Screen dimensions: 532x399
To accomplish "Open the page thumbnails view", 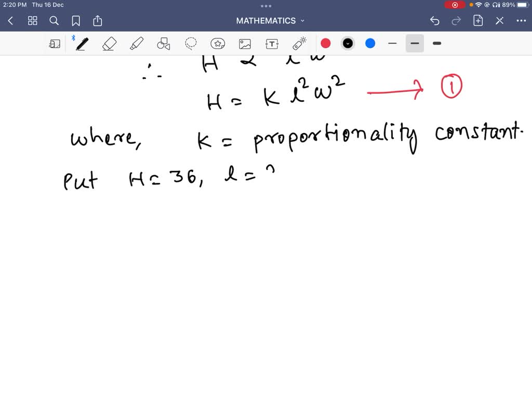I will coord(32,21).
